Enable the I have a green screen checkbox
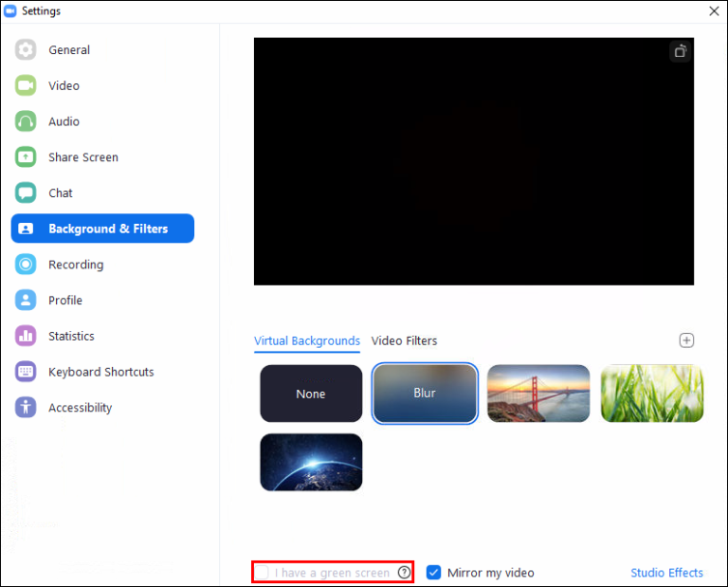Image resolution: width=728 pixels, height=587 pixels. click(262, 572)
